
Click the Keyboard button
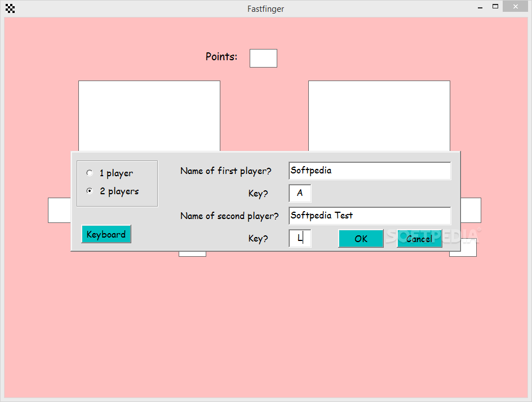(106, 234)
